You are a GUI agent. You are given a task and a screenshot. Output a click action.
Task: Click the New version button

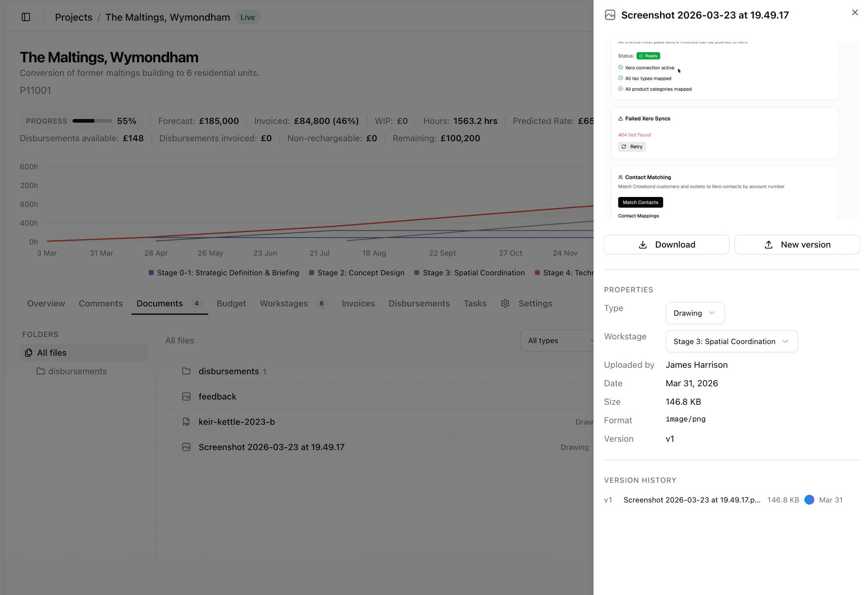point(797,244)
